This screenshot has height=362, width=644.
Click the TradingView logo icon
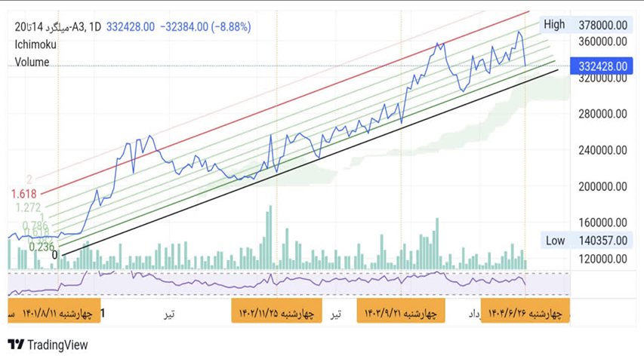click(16, 345)
